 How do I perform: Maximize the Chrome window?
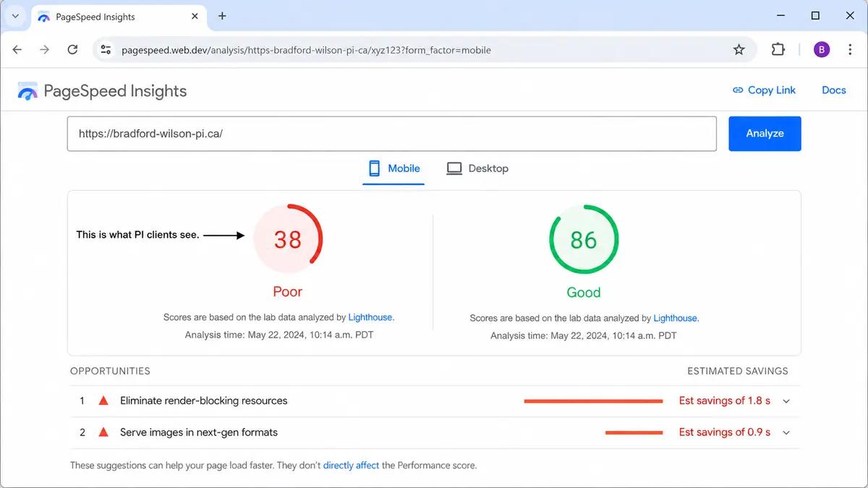815,15
